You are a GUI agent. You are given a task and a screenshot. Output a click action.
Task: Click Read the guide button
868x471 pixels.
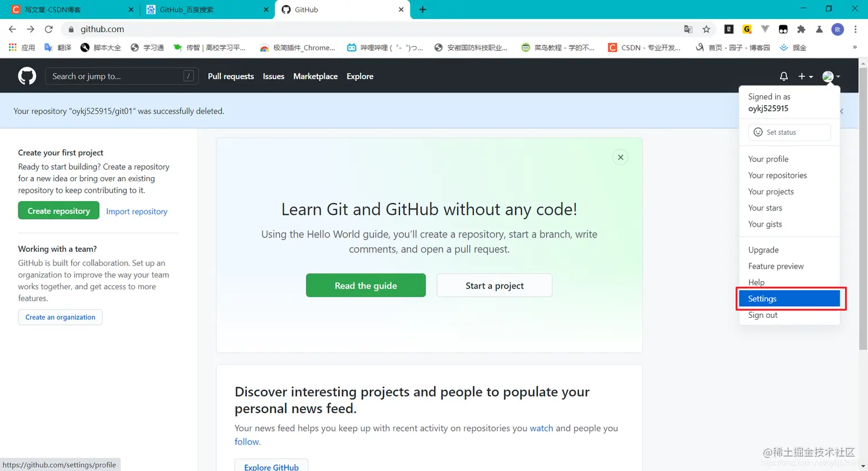(366, 286)
